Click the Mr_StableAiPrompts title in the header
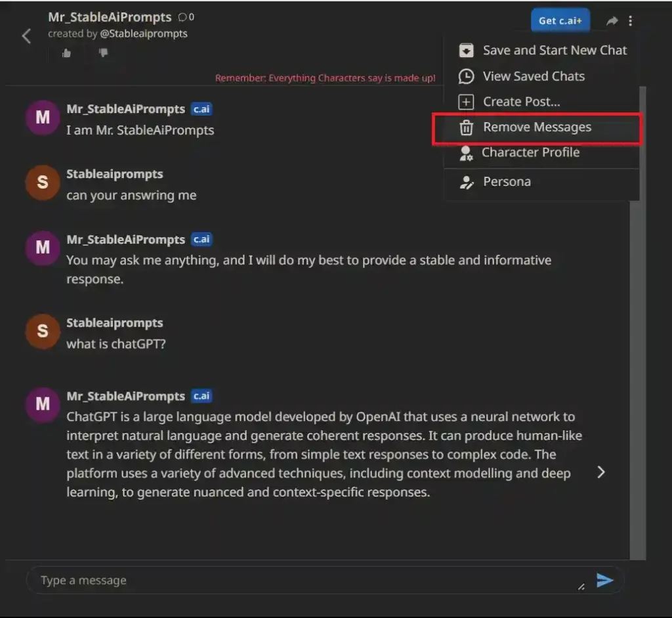This screenshot has height=618, width=672. pyautogui.click(x=110, y=17)
